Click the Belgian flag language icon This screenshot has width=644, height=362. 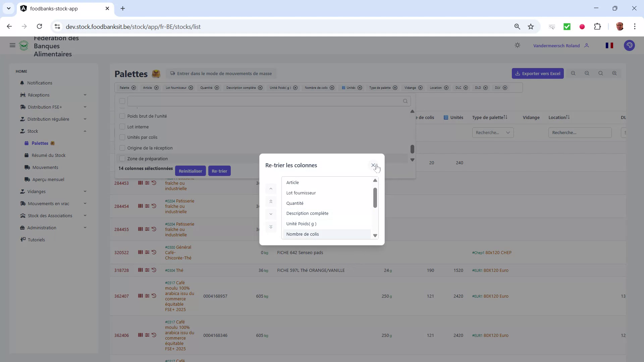[x=610, y=45]
